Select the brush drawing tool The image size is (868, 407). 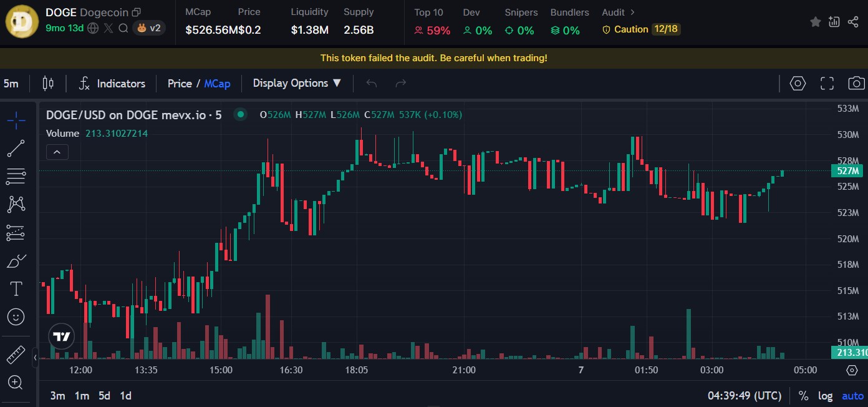pos(16,261)
